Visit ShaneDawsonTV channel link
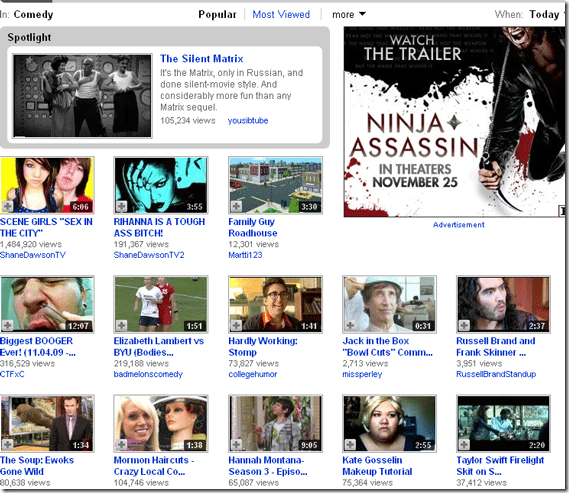This screenshot has height=493, width=569. (33, 255)
